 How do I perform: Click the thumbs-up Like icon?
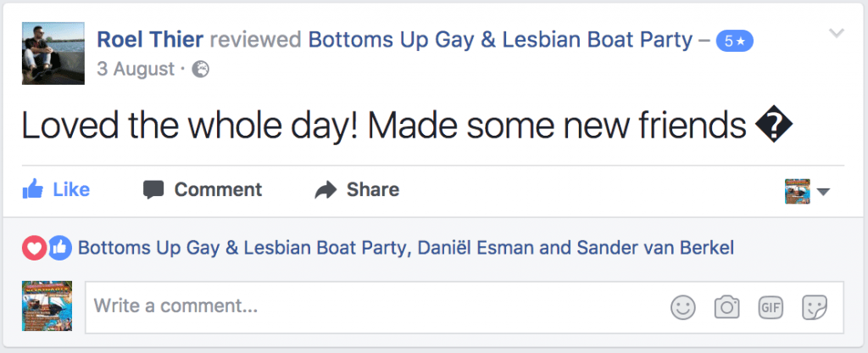pyautogui.click(x=33, y=188)
